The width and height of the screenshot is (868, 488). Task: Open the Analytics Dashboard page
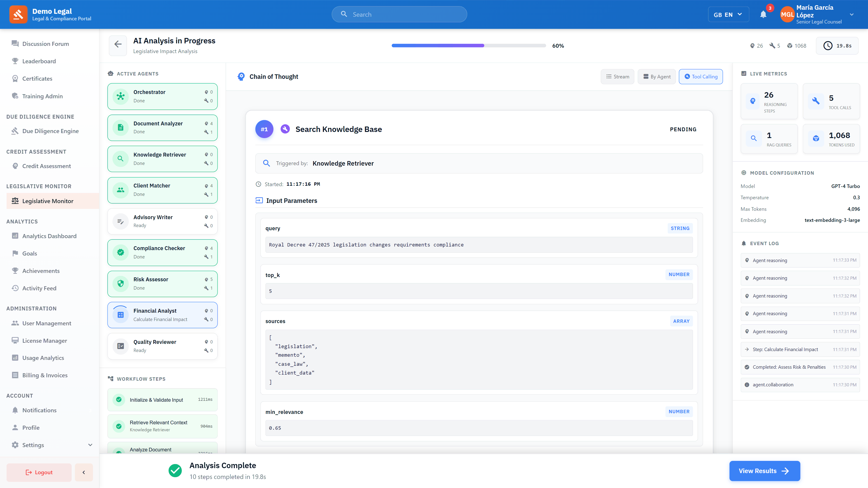[49, 236]
